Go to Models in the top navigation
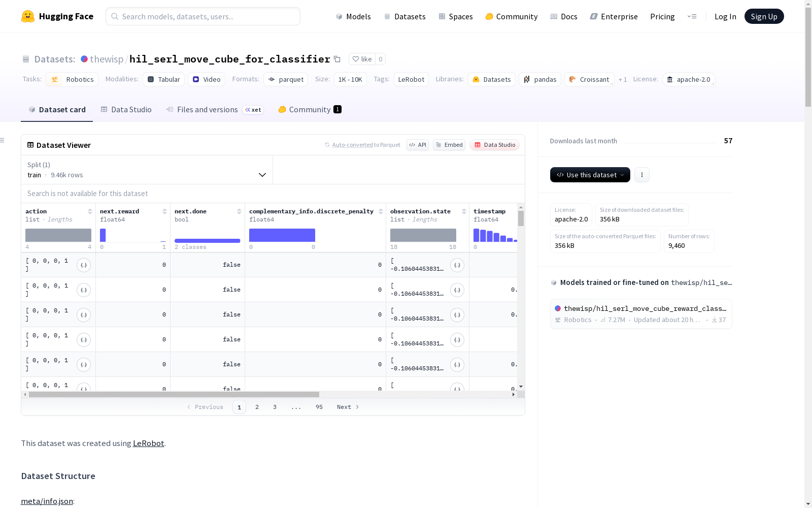The height and width of the screenshot is (508, 812). tap(353, 16)
